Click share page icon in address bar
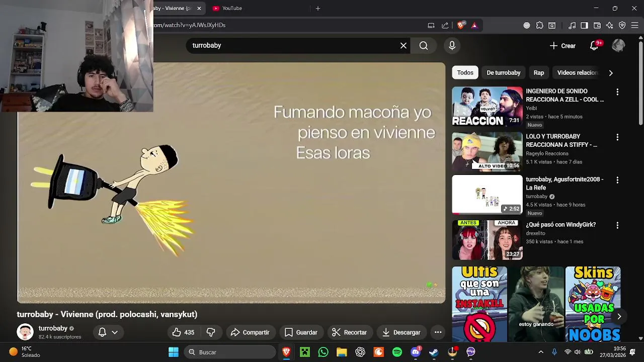Screen dimensions: 644x362 [x=445, y=26]
